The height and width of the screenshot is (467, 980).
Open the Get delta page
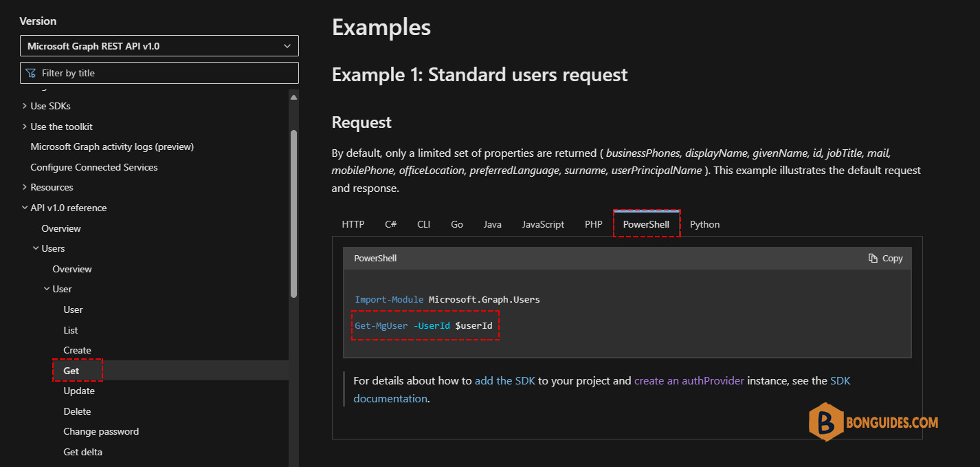(x=82, y=452)
